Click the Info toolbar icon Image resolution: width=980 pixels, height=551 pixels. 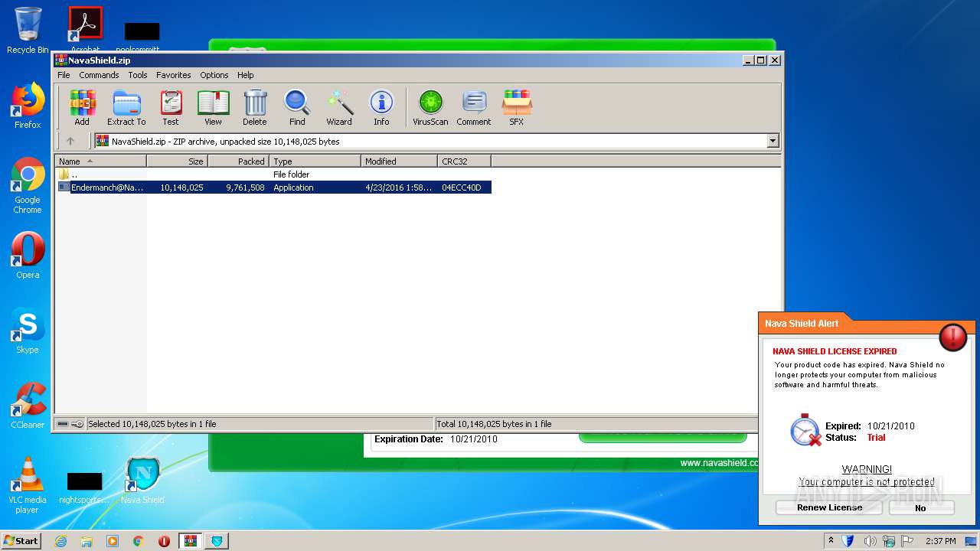tap(381, 107)
